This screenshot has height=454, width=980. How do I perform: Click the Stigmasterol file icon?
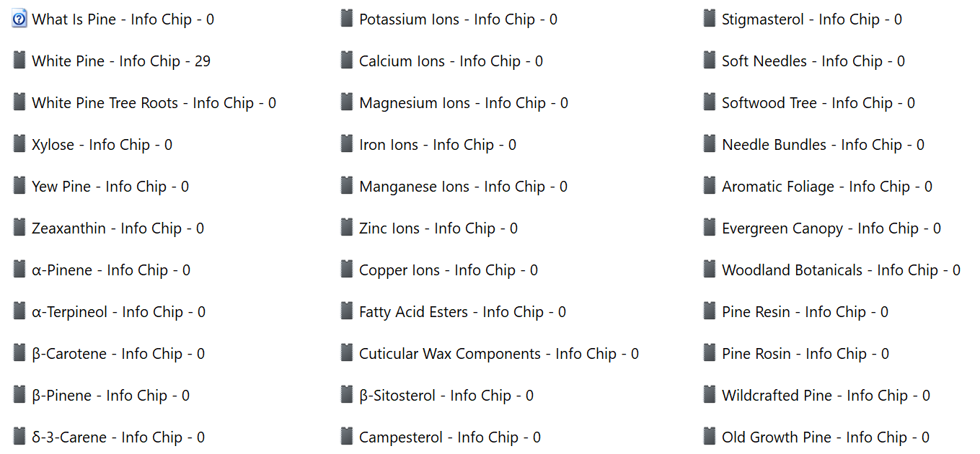pos(710,19)
